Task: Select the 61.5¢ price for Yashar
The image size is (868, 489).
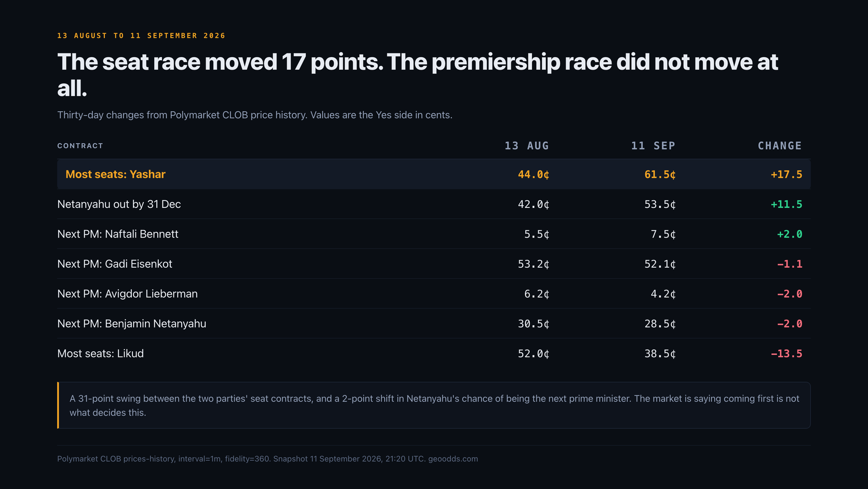Action: [660, 175]
